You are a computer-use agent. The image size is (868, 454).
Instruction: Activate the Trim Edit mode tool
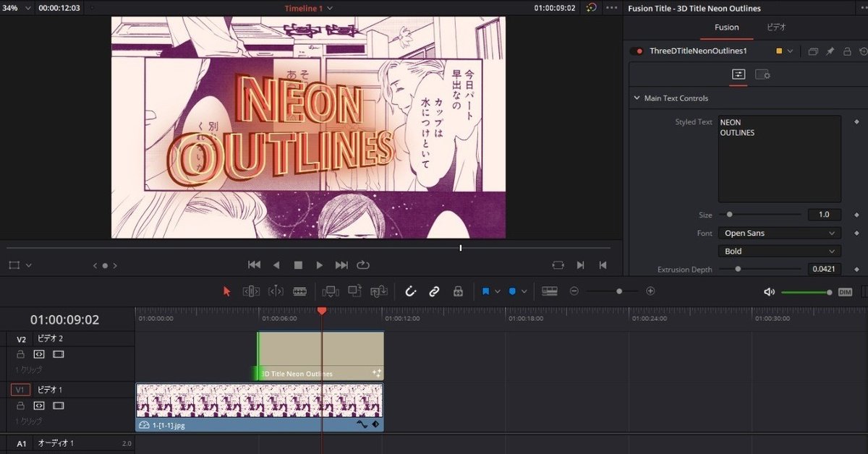pos(251,291)
